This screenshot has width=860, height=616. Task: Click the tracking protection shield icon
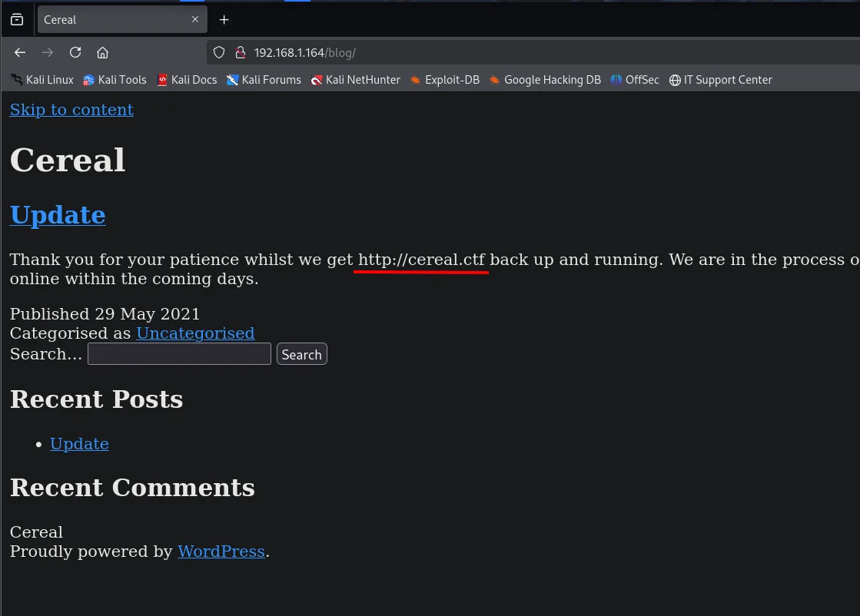click(219, 52)
